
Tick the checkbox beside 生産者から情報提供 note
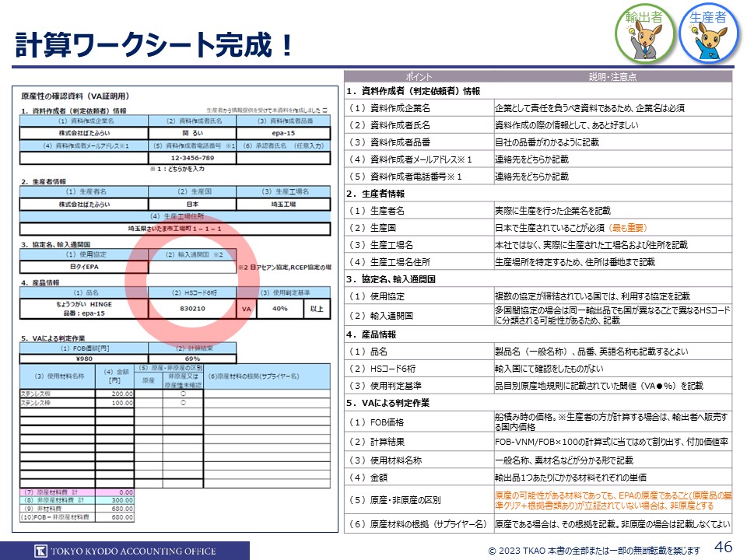324,111
